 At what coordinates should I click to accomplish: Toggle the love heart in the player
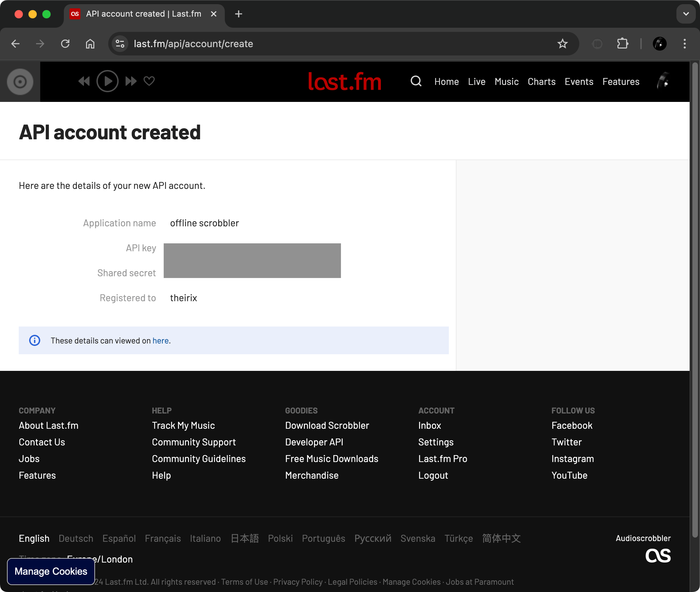(x=149, y=81)
